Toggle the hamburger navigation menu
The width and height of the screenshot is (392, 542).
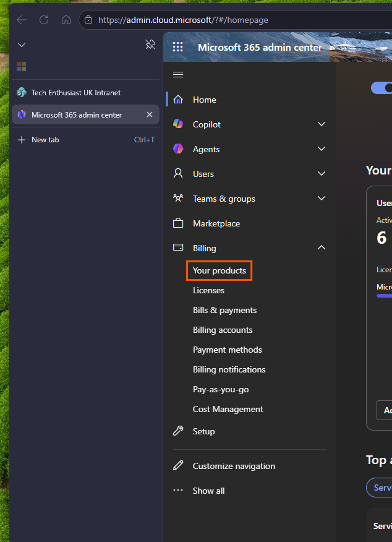click(x=178, y=75)
